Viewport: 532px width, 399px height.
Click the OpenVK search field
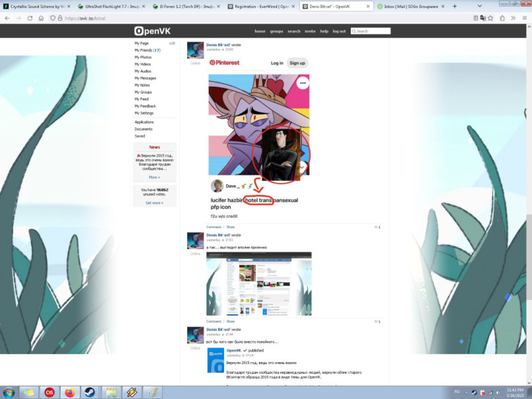370,31
